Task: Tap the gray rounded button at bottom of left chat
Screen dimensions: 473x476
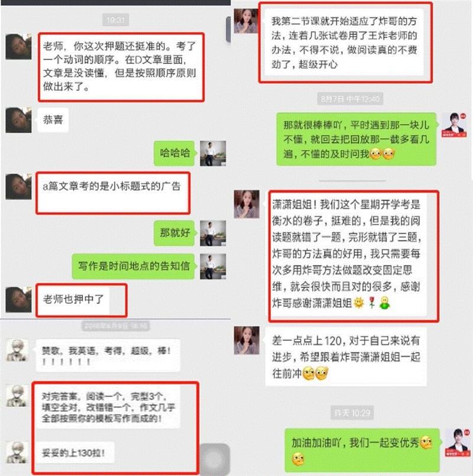Action: [215, 458]
